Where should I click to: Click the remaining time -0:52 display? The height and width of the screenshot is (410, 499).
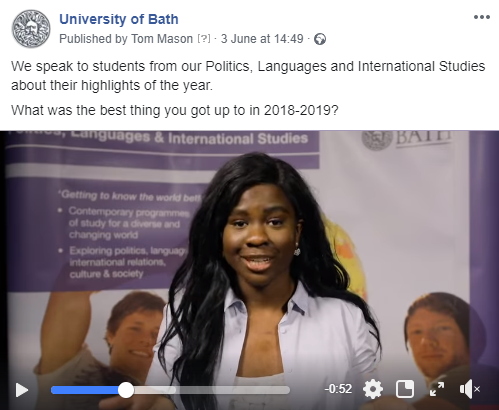(x=338, y=389)
